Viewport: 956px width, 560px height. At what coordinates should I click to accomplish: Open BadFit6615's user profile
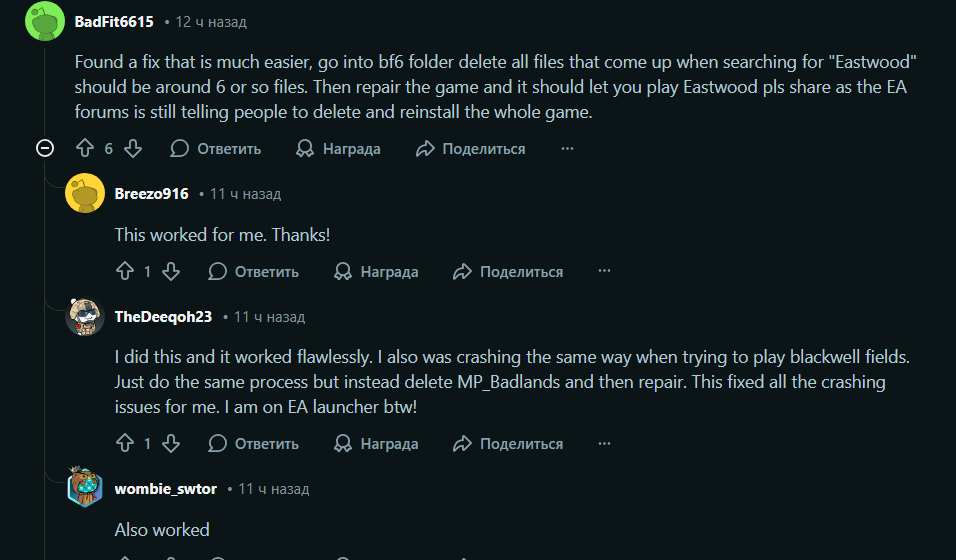point(114,21)
